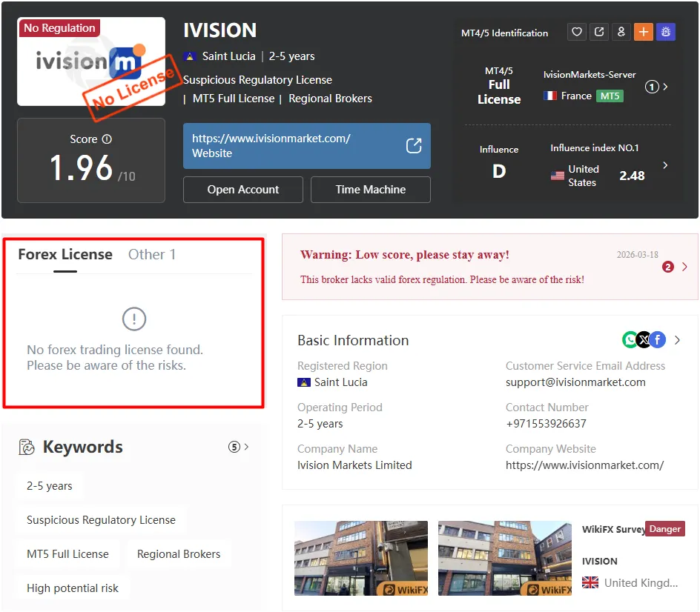The width and height of the screenshot is (700, 612).
Task: Click the IVISION broker title
Action: (x=220, y=30)
